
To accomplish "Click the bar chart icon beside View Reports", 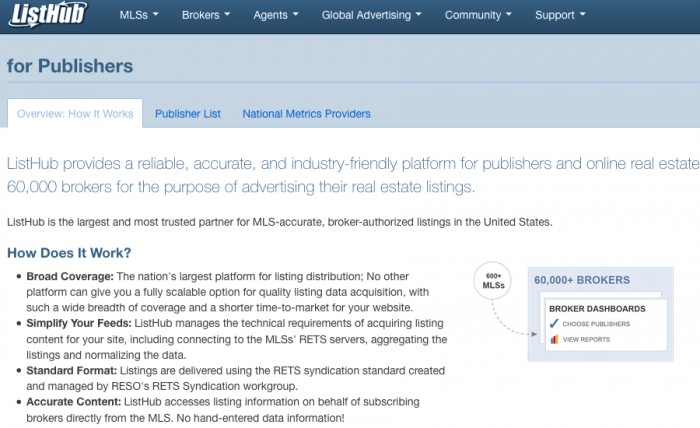I will [554, 339].
